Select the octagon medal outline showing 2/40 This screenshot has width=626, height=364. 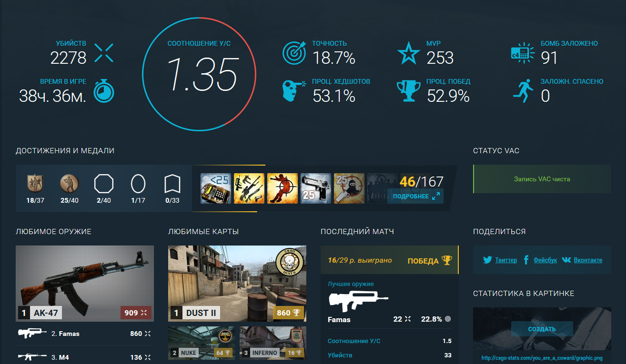pos(103,183)
